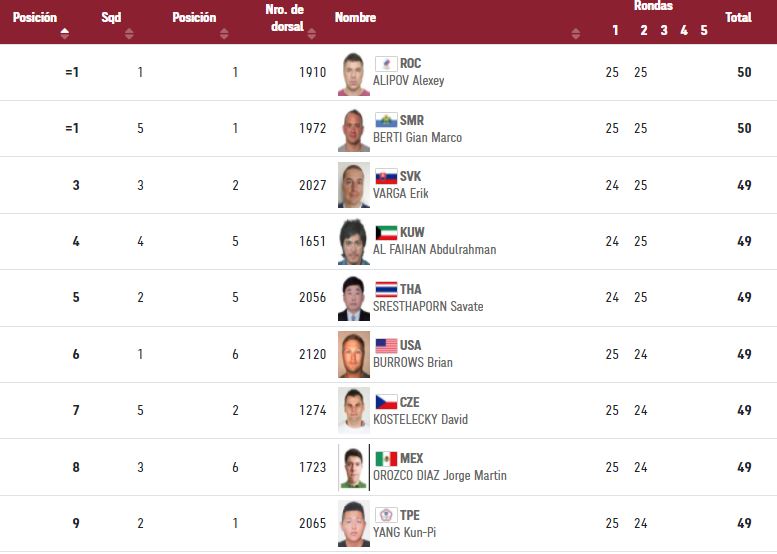
Task: Open ALIPOV Alexey athlete profile
Action: click(x=408, y=81)
